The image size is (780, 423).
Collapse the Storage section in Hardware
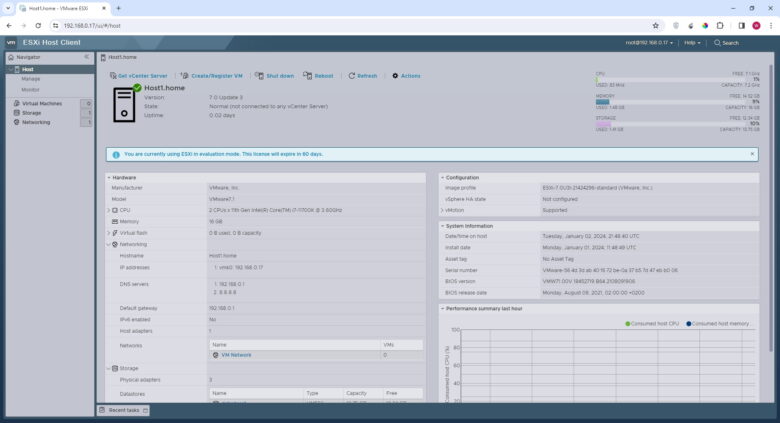[108, 369]
